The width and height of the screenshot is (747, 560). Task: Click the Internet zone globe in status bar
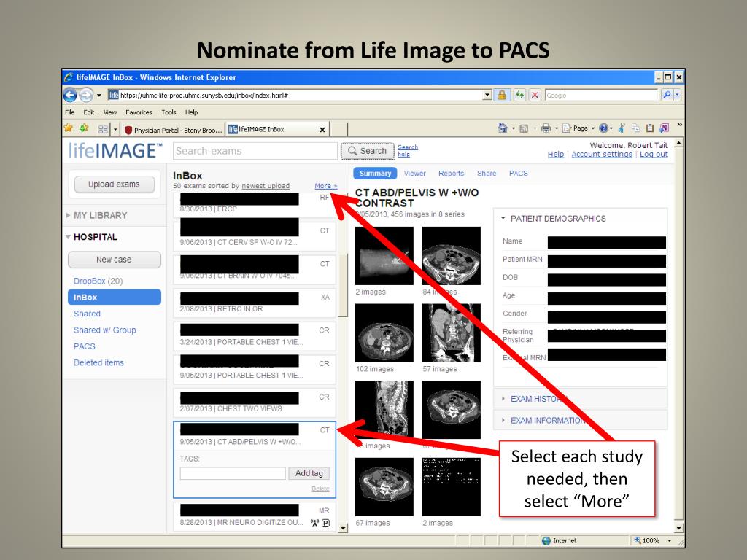point(546,540)
